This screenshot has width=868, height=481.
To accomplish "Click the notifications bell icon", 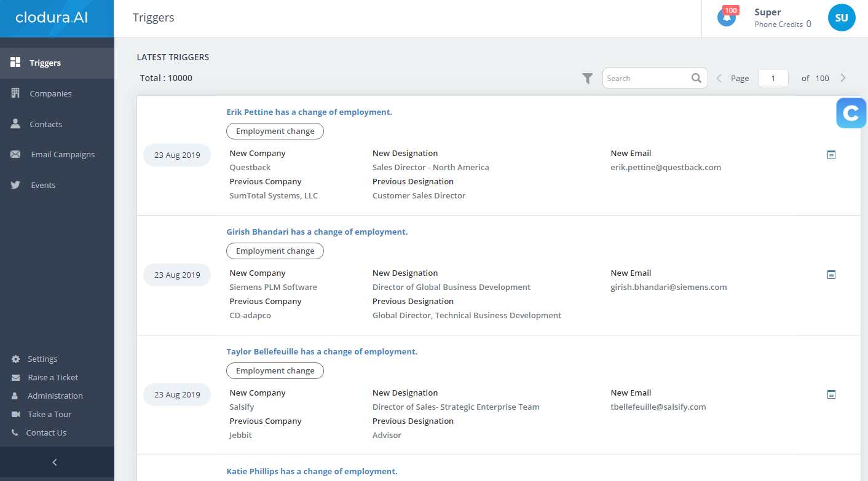I will tap(727, 18).
